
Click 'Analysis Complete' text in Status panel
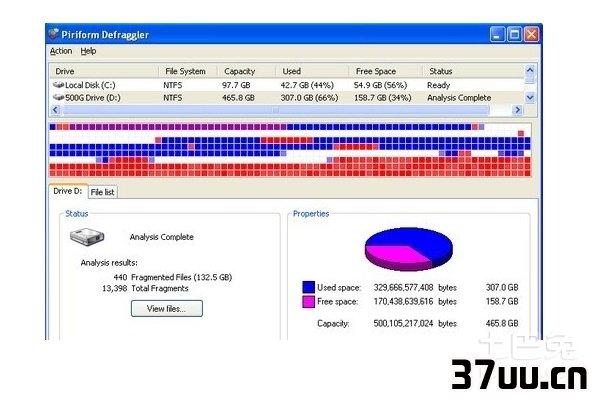(161, 237)
